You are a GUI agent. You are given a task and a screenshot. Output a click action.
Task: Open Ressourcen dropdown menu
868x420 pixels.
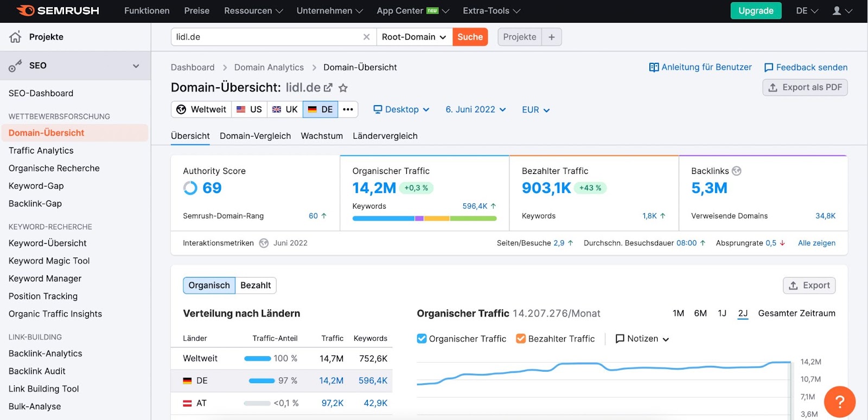click(x=253, y=11)
